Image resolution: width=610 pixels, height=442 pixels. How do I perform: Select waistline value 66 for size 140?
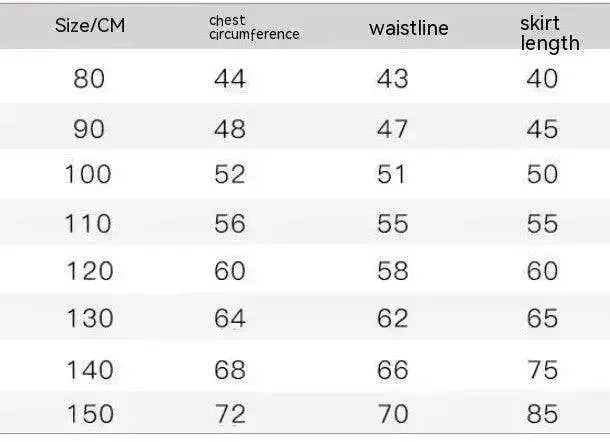(392, 370)
